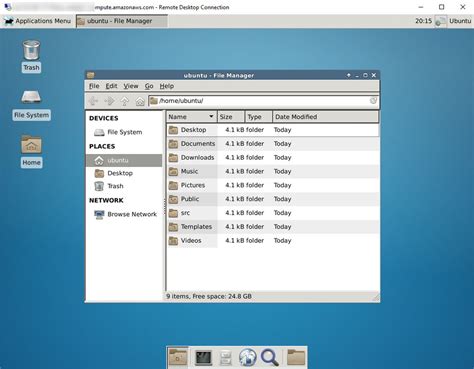Click the shade arrow in File Manager titlebar
This screenshot has width=474, height=369.
[348, 75]
